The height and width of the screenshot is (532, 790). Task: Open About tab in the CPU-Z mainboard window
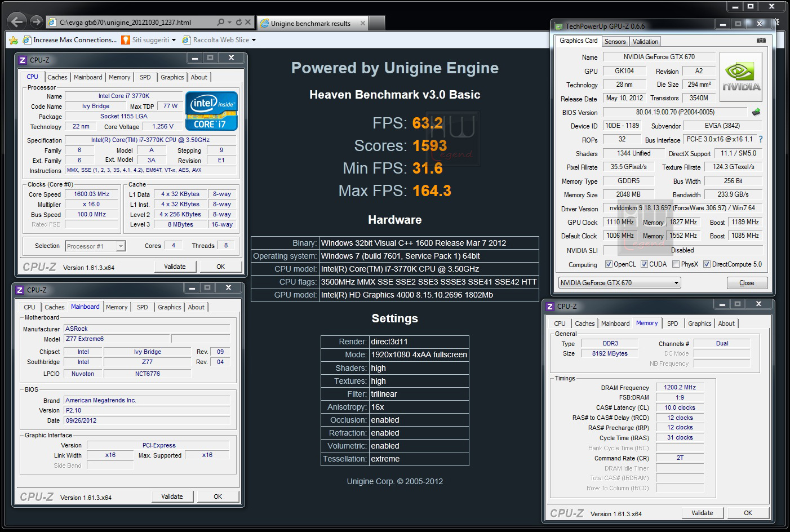click(x=196, y=307)
